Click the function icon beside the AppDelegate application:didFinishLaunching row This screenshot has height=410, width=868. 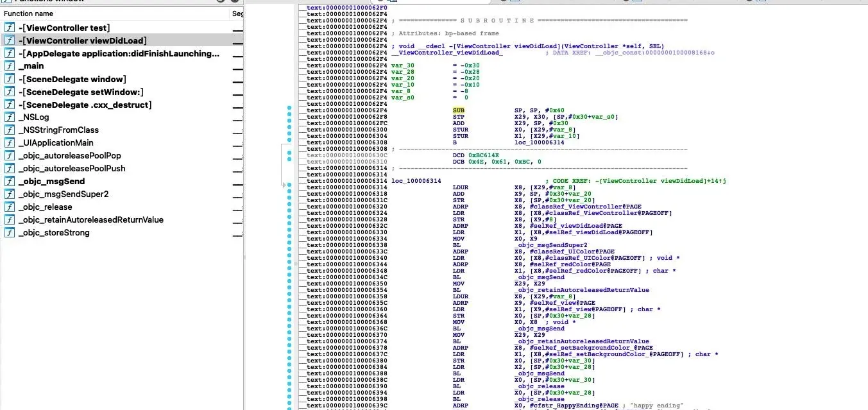coord(10,53)
